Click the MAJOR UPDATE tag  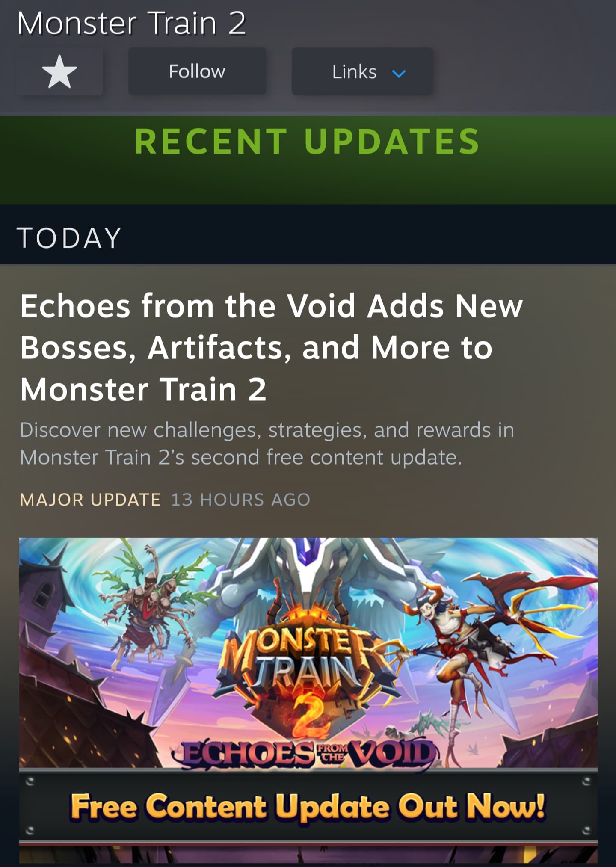tap(90, 500)
